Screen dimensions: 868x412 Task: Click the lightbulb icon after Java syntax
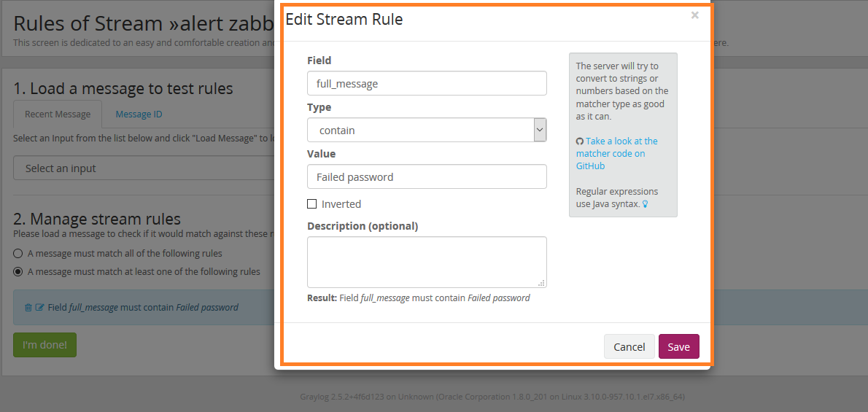click(645, 205)
